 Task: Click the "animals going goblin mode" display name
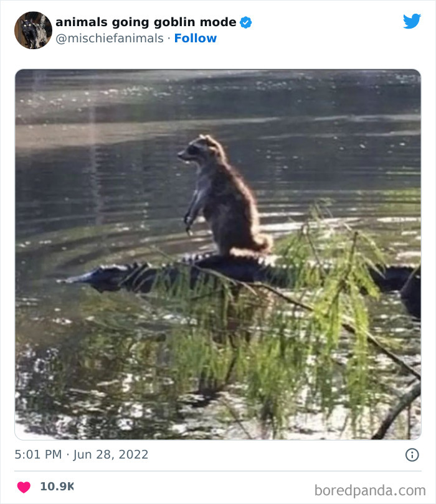click(146, 22)
